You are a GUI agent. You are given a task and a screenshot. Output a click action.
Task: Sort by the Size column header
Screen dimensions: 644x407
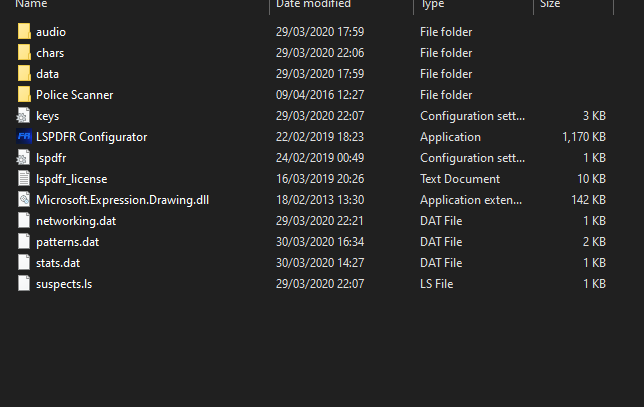tap(551, 5)
